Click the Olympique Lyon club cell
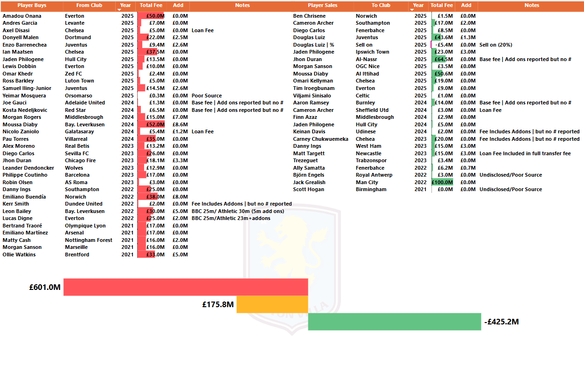Screen dimensions: 584x392 [85, 226]
